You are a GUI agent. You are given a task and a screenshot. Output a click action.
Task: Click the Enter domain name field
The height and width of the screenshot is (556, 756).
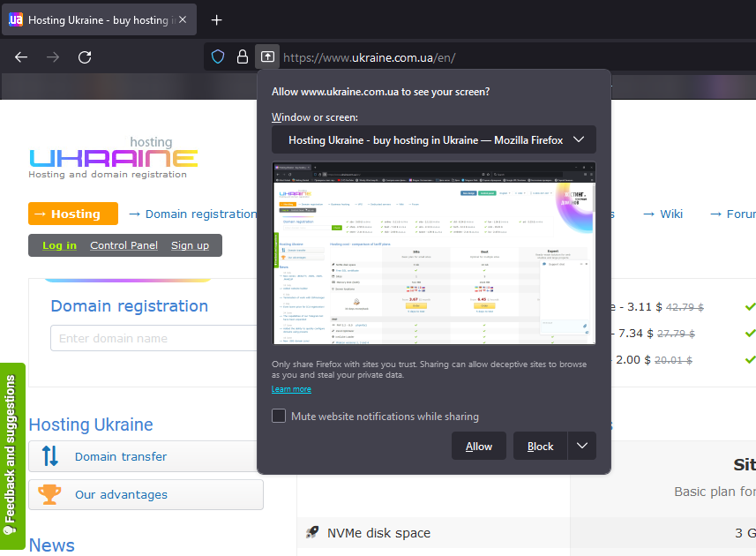coord(145,338)
